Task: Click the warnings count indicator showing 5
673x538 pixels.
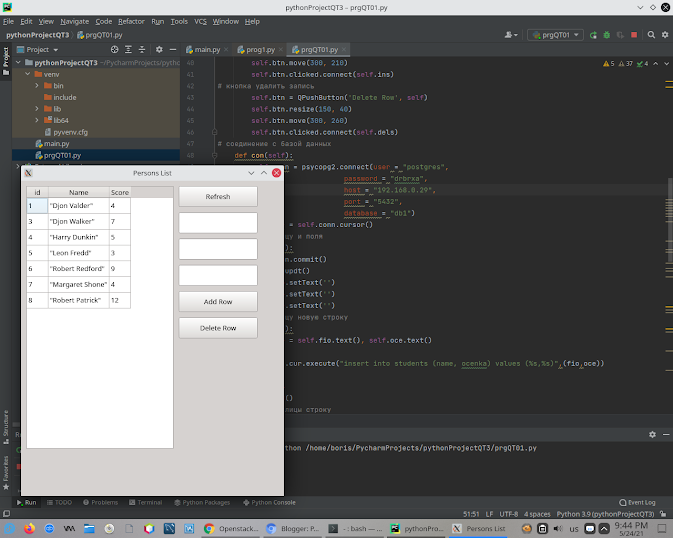Action: [x=609, y=64]
